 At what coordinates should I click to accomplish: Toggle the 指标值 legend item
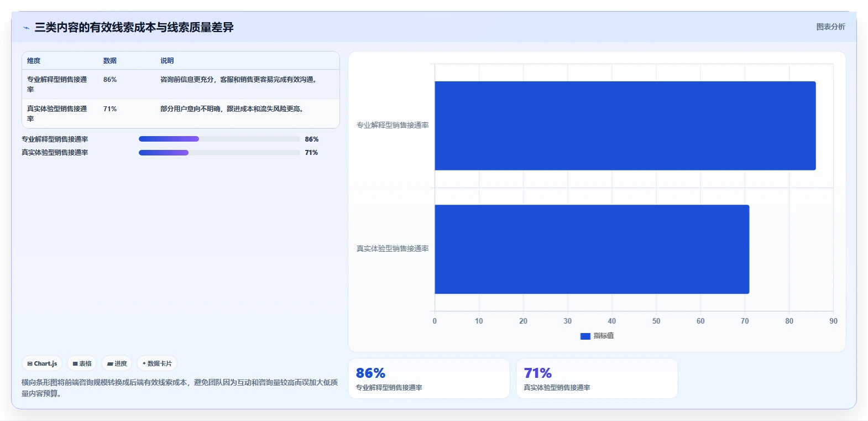(x=597, y=336)
